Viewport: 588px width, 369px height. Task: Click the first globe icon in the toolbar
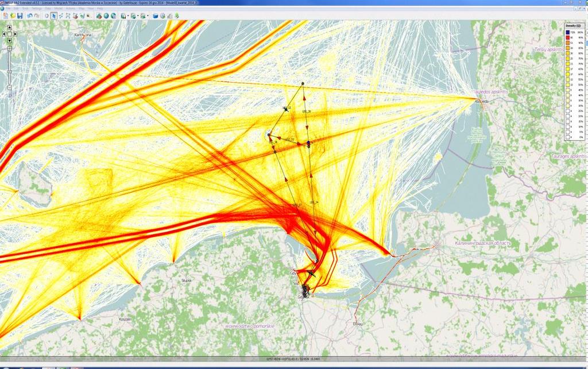(106, 16)
